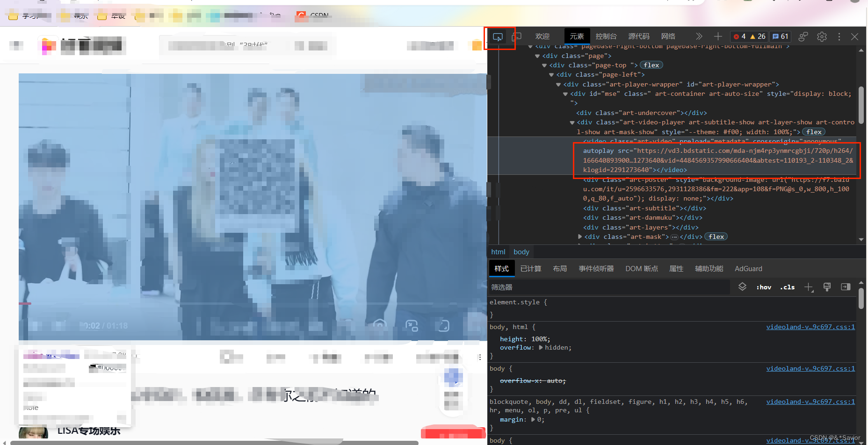Screen dimensions: 868x445
Task: Toggle .cls class editor
Action: click(x=788, y=287)
